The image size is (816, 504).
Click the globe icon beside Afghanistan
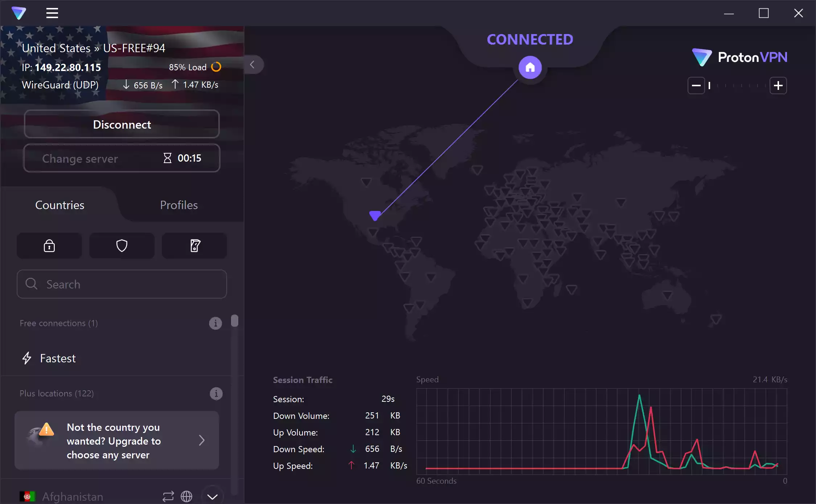[187, 496]
